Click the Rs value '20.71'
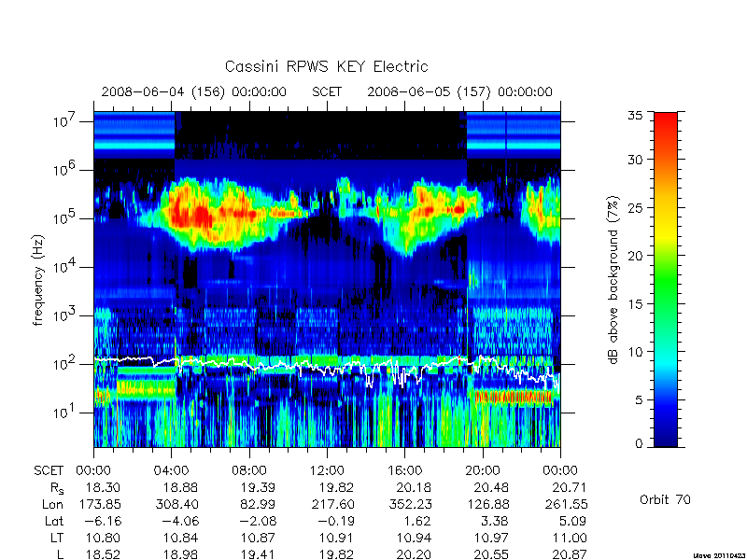 click(x=569, y=487)
